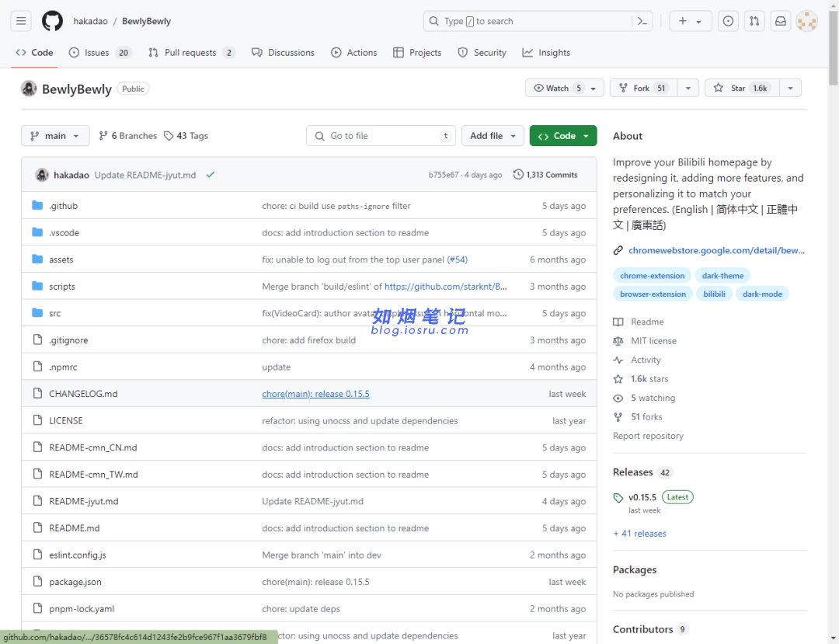This screenshot has width=839, height=644.
Task: Open the Security tab
Action: point(482,52)
